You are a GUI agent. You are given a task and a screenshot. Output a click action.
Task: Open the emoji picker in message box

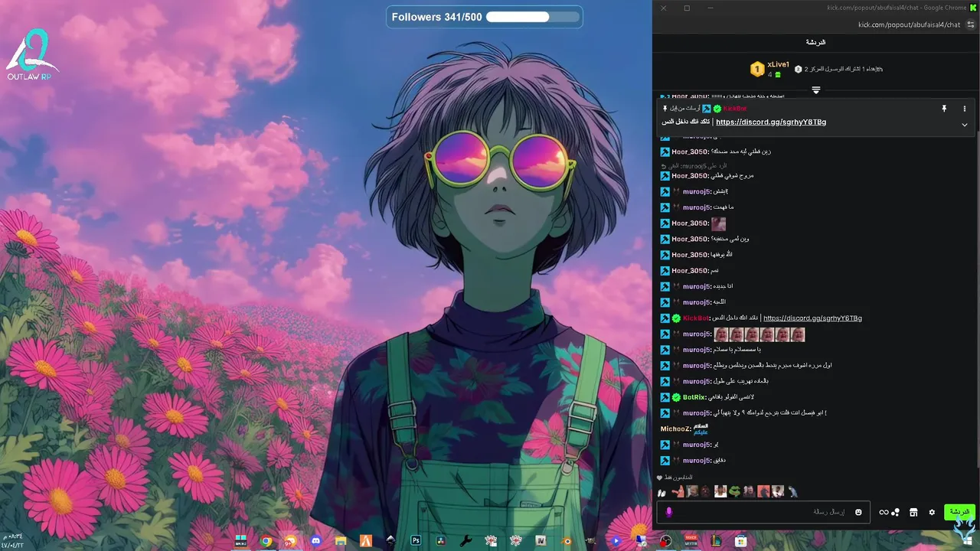point(858,512)
